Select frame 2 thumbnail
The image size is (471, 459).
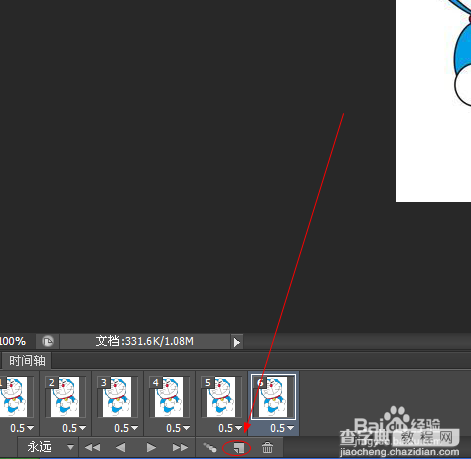[65, 397]
